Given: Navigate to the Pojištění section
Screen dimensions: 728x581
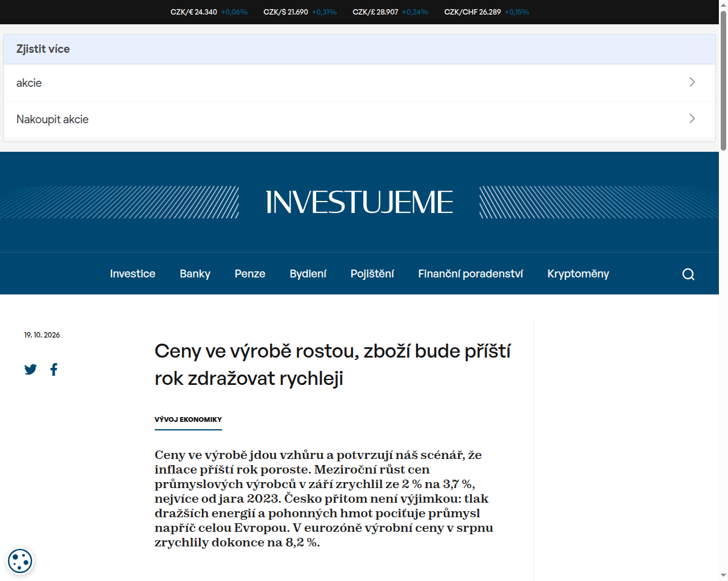Looking at the screenshot, I should pos(372,274).
